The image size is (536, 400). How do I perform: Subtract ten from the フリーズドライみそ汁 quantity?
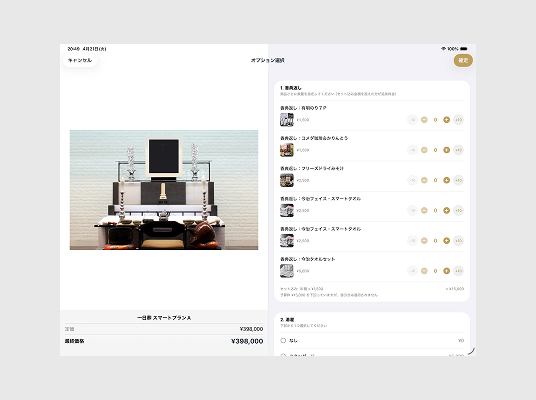(413, 180)
